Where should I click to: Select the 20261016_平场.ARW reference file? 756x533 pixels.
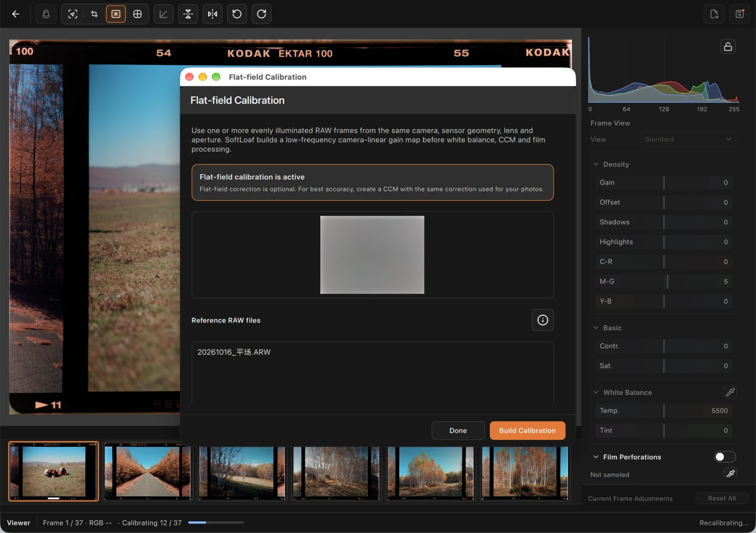point(234,352)
